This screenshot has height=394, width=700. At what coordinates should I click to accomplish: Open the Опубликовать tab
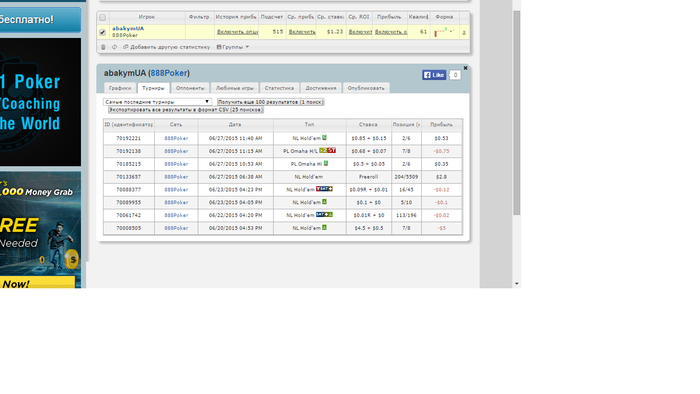pos(366,88)
